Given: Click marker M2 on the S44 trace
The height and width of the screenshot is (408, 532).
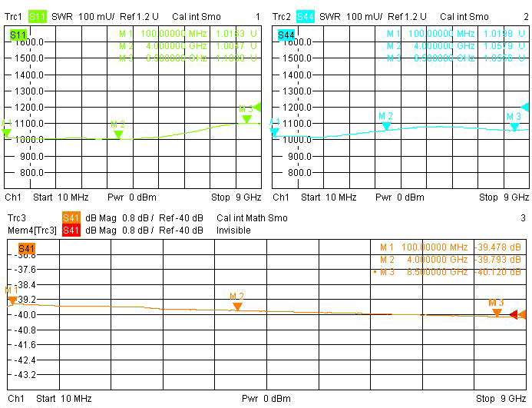Looking at the screenshot, I should (x=386, y=125).
